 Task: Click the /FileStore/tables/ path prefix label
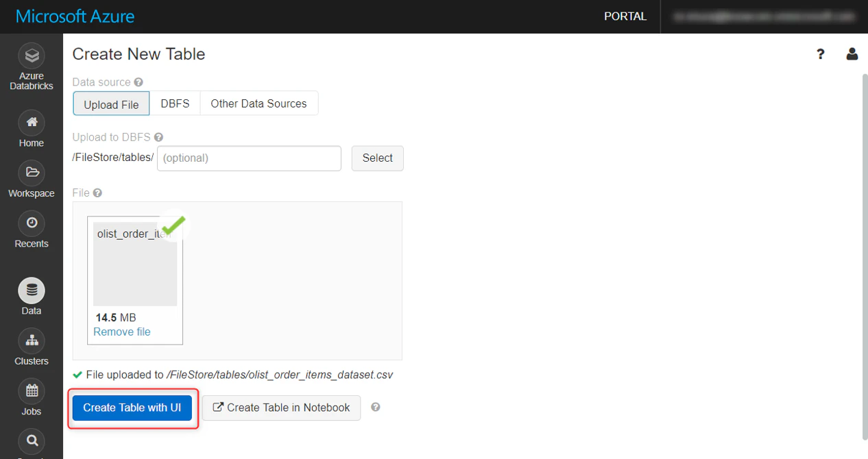113,158
